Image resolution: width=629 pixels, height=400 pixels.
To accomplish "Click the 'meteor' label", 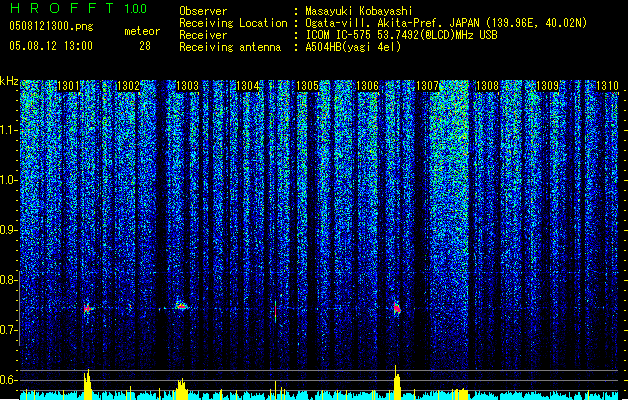I will tap(142, 31).
